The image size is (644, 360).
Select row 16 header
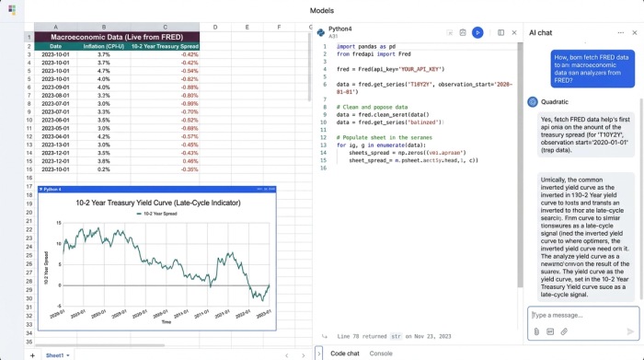(x=29, y=178)
